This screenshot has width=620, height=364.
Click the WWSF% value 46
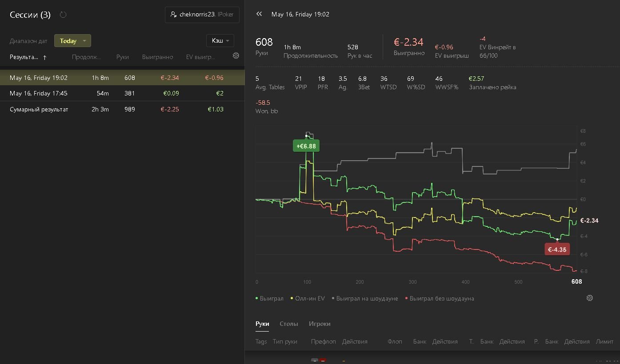tap(439, 79)
